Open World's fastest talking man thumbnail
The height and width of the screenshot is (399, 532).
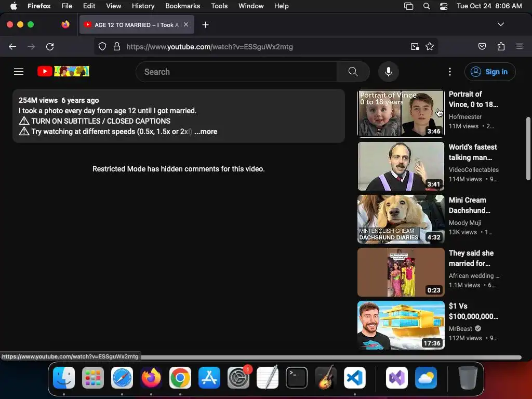tap(401, 166)
